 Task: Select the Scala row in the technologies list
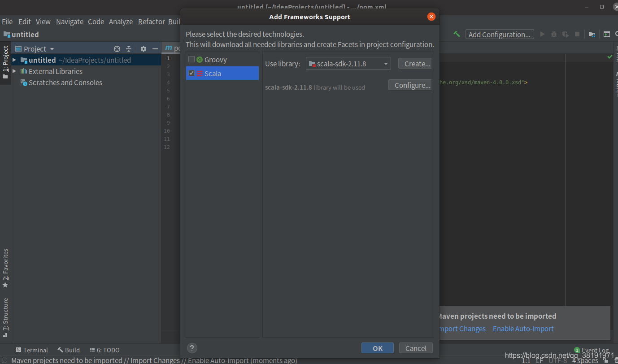pos(222,74)
